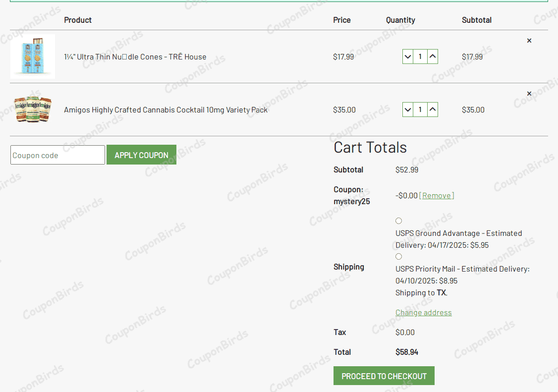Click the cart subtotal $52.99
Viewport: 558px width, 392px height.
tap(407, 170)
